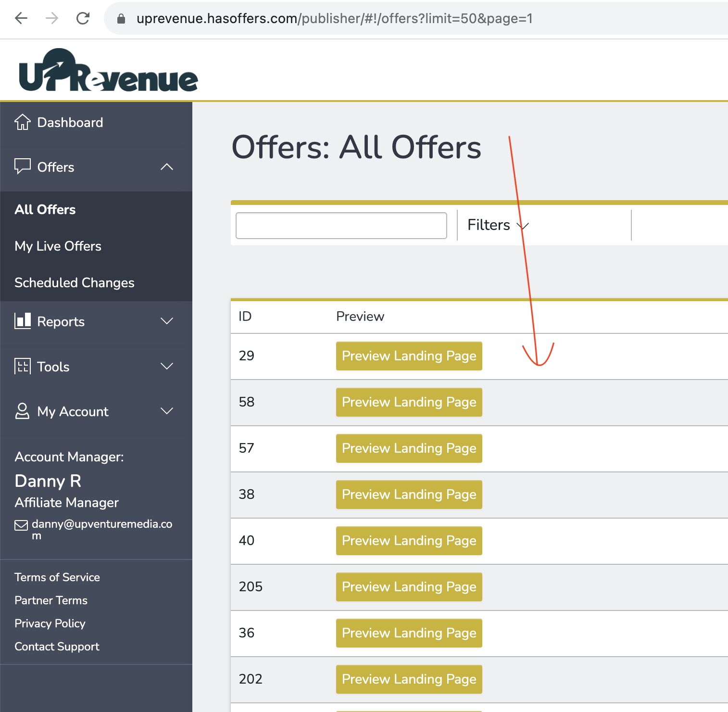
Task: Click the Preview column header
Action: tap(360, 316)
